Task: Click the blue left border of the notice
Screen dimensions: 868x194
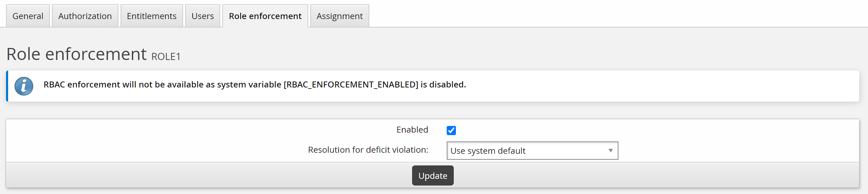Action: [x=7, y=86]
